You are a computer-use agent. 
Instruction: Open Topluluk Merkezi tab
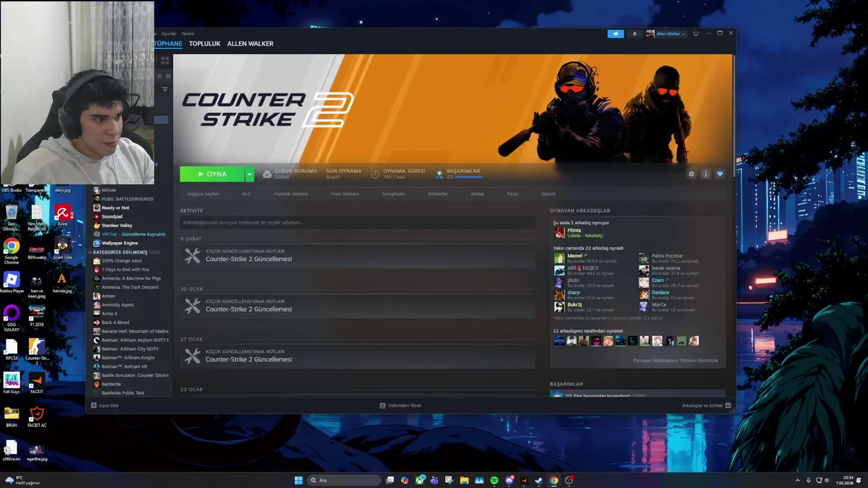click(291, 194)
